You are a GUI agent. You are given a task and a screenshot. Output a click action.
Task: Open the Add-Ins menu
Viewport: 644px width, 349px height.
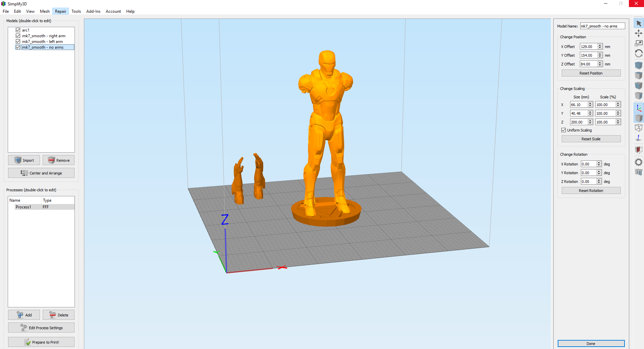93,11
